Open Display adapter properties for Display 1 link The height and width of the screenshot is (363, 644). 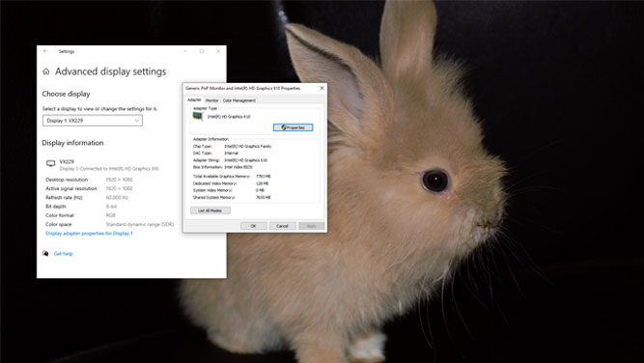[89, 234]
